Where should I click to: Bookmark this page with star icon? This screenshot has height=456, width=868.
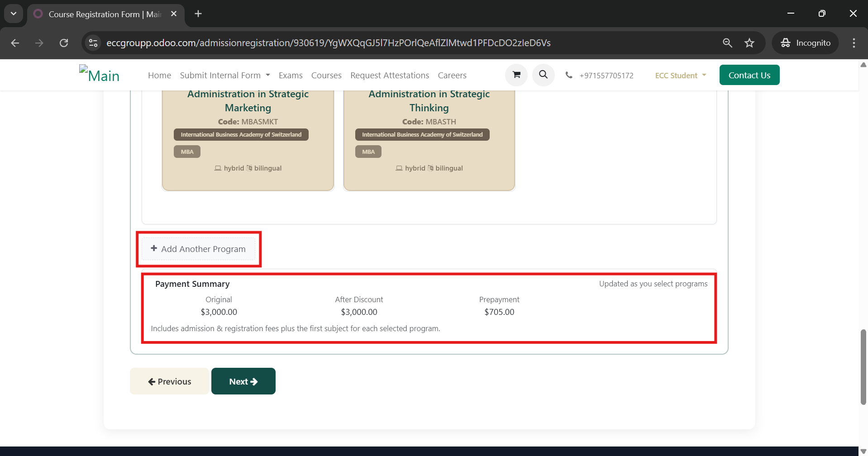click(749, 43)
